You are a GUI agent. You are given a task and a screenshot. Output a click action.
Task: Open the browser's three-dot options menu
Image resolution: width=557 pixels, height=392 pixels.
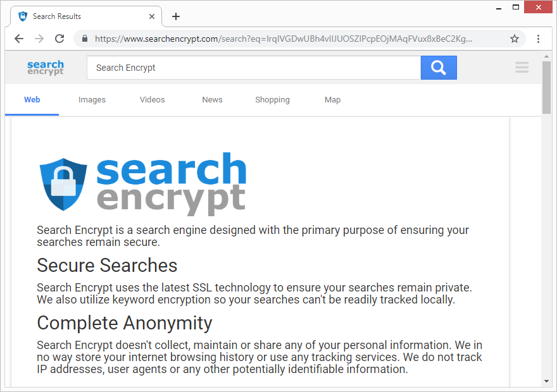point(537,39)
